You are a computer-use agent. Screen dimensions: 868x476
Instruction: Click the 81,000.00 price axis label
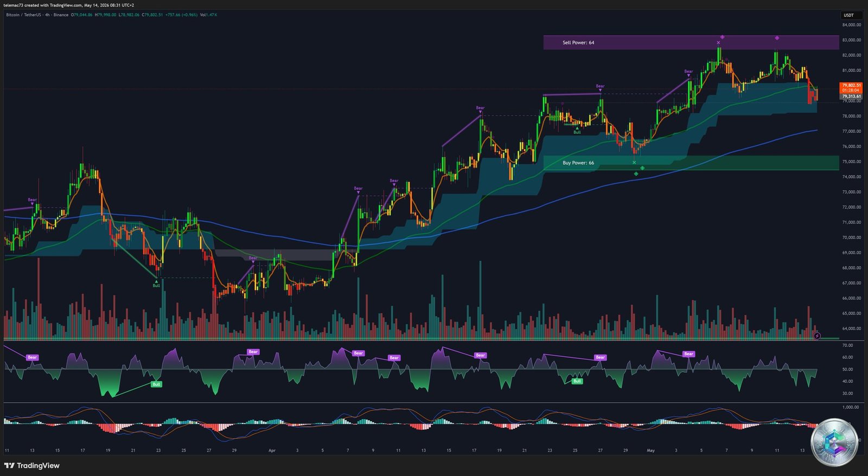[x=852, y=70]
